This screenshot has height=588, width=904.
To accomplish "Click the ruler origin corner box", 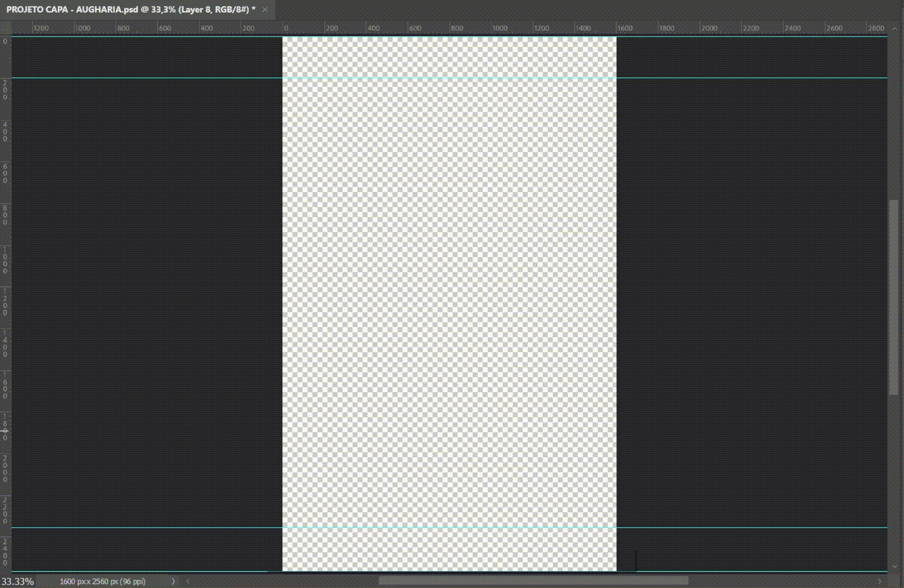I will (x=5, y=28).
